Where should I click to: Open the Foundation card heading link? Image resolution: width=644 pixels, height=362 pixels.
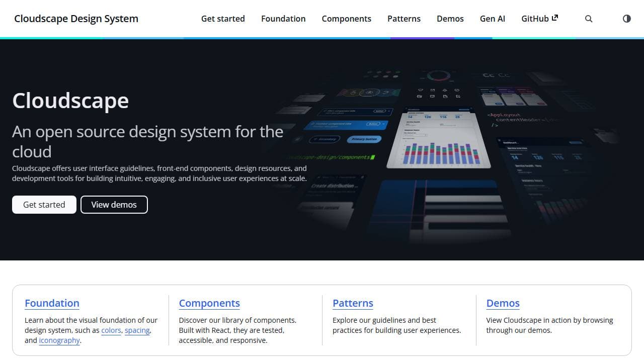pyautogui.click(x=52, y=303)
